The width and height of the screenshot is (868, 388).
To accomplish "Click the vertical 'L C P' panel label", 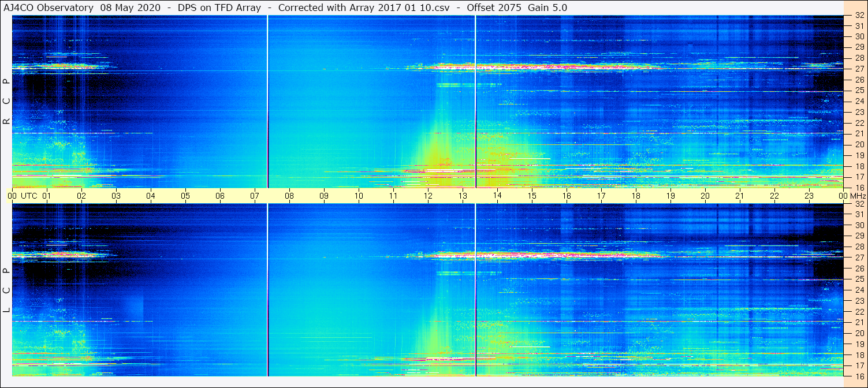I will pos(6,290).
